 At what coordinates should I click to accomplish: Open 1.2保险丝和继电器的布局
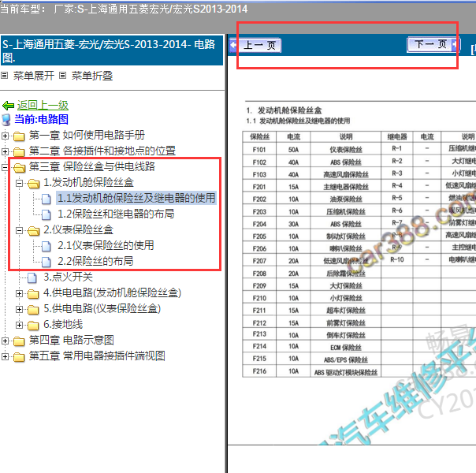(x=116, y=214)
